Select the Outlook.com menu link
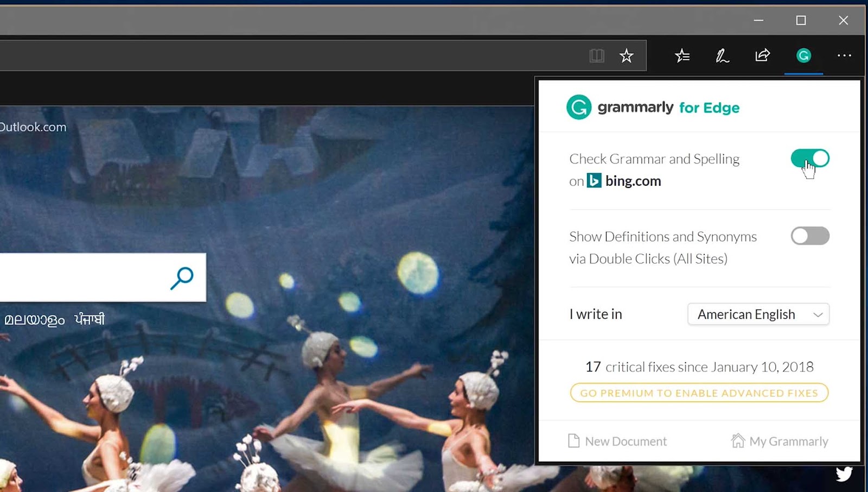The height and width of the screenshot is (492, 868). (x=34, y=127)
